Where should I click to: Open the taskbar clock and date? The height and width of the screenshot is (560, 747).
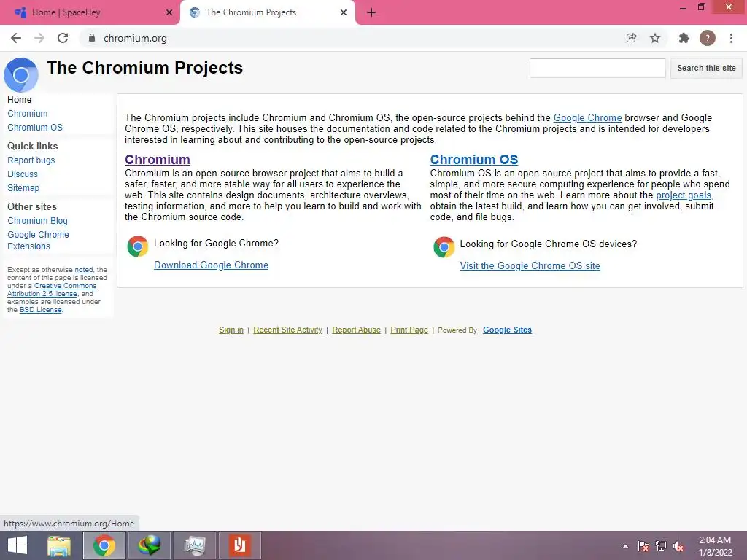pos(715,546)
